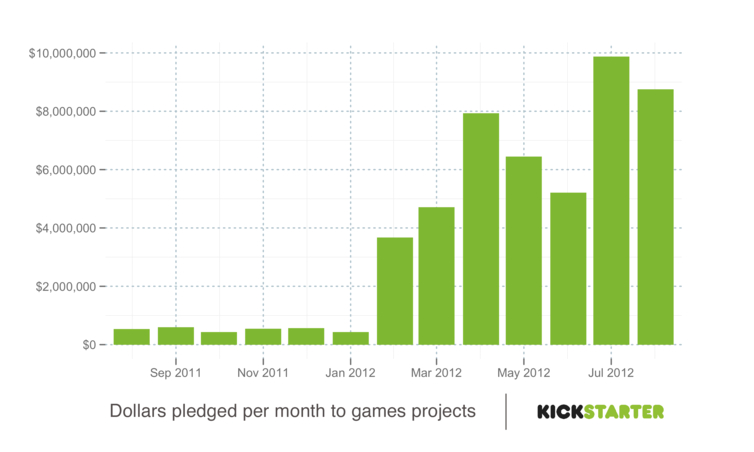Click the $10,000,000 y-axis label

pos(63,52)
